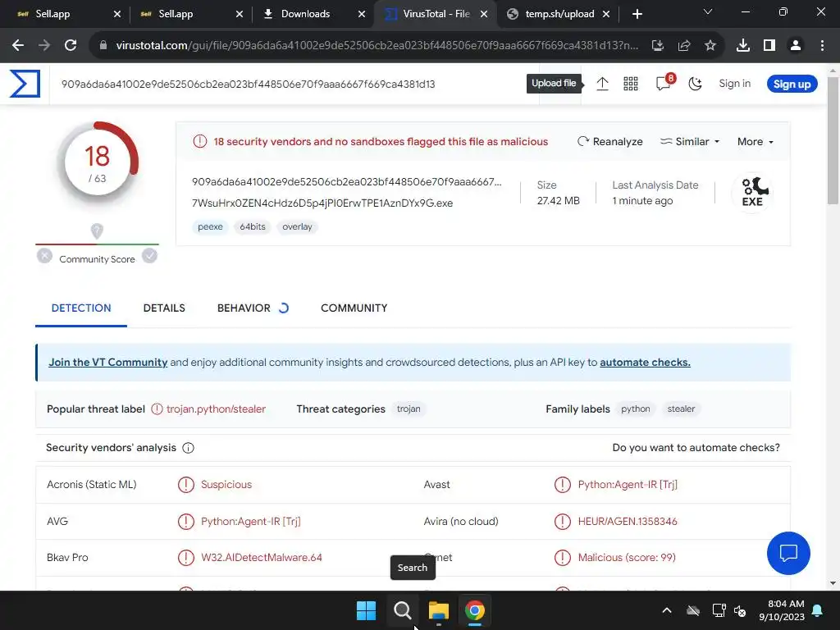The width and height of the screenshot is (840, 630).
Task: Click browser back arrow
Action: tap(18, 46)
